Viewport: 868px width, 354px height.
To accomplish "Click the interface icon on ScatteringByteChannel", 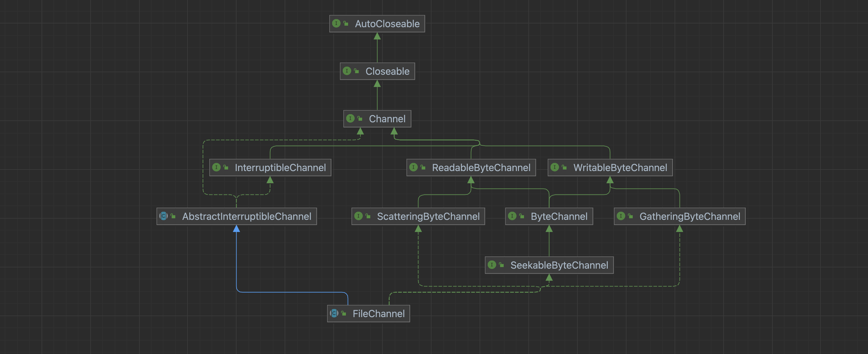I will 358,216.
